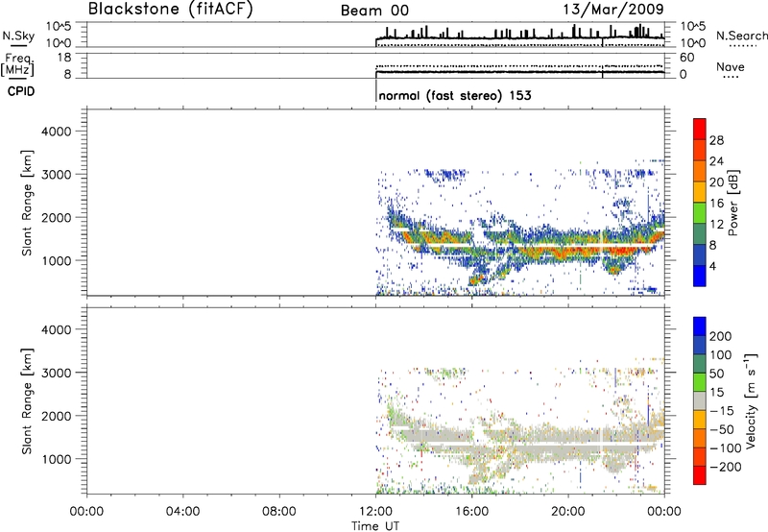The height and width of the screenshot is (532, 768).
Task: Select the "12:00" time axis label
Action: pyautogui.click(x=375, y=512)
